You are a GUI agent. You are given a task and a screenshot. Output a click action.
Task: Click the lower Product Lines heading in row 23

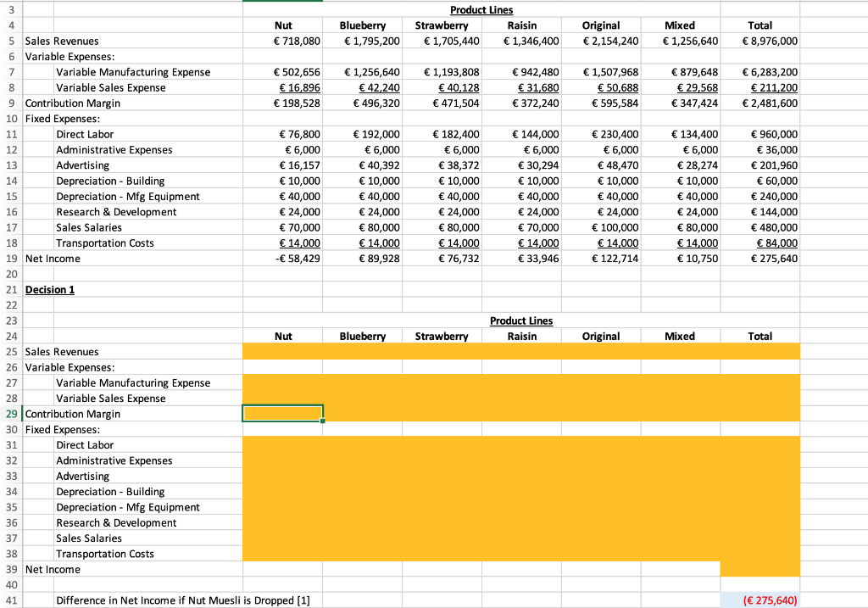521,321
